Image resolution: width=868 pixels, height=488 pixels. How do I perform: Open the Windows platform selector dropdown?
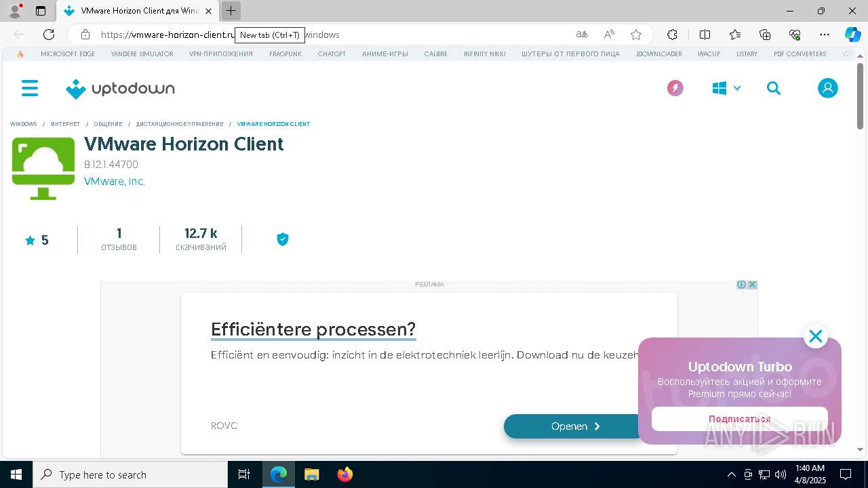[x=726, y=88]
